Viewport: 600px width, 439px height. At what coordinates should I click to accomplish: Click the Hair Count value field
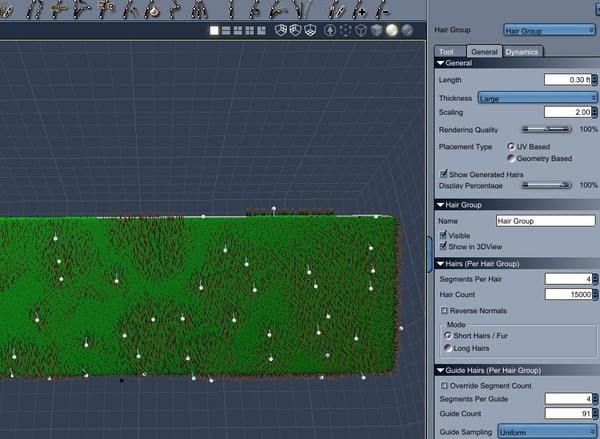(569, 294)
